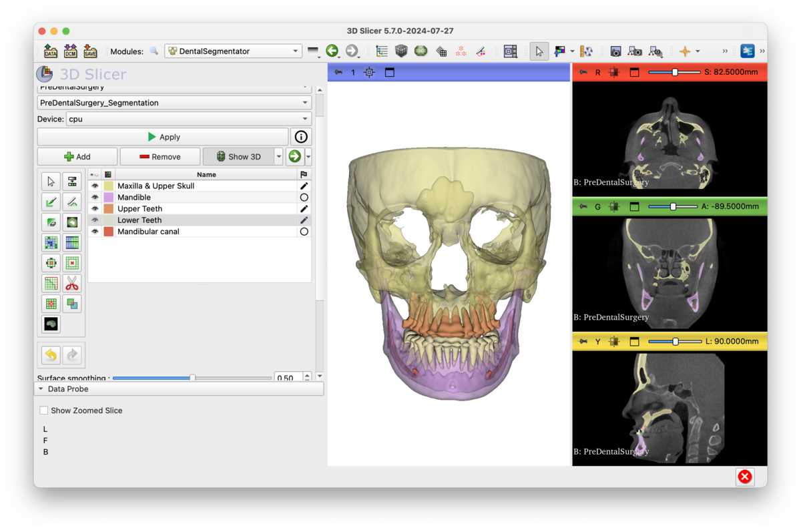Open the Show 3D options arrow
This screenshot has height=532, width=801.
279,157
